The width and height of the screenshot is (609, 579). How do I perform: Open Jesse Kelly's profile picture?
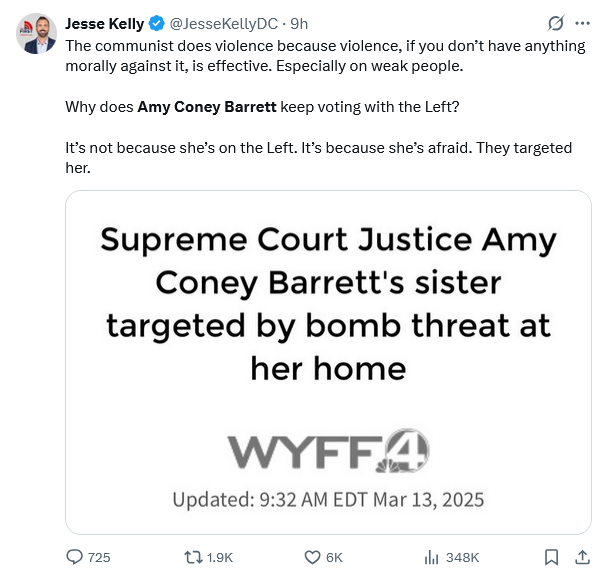click(x=37, y=33)
